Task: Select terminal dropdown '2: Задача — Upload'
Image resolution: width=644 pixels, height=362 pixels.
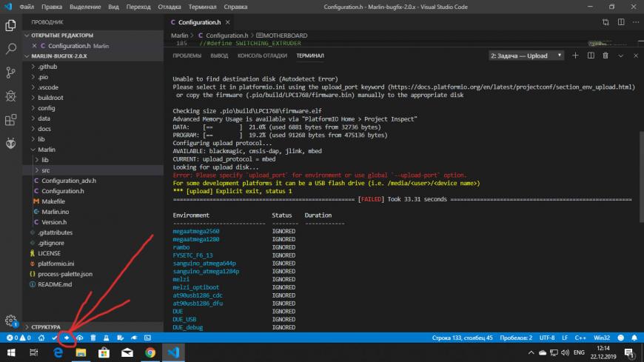Action: tap(526, 56)
